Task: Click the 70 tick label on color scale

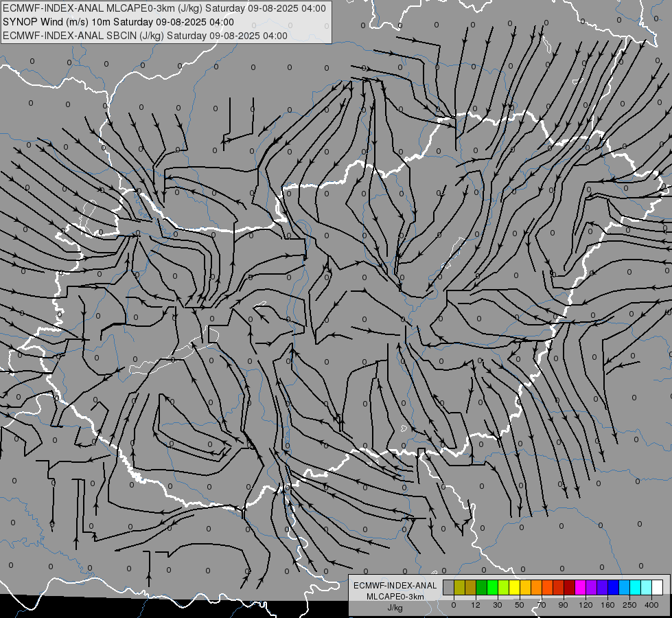Action: (542, 605)
